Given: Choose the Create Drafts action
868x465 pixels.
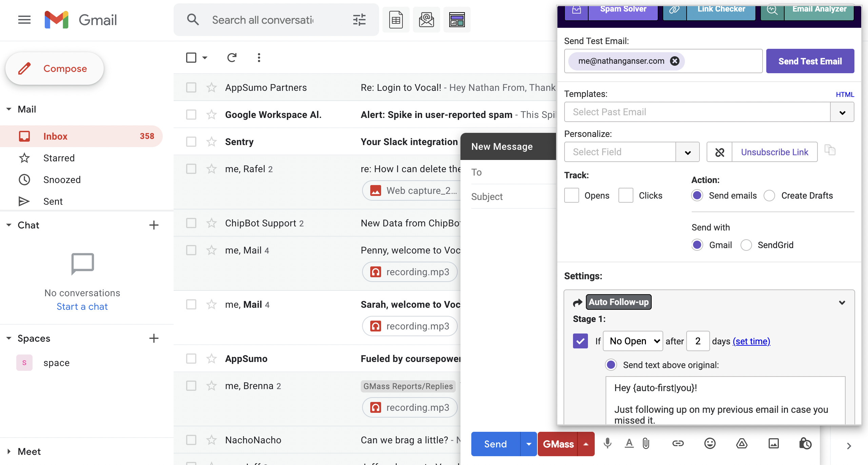Looking at the screenshot, I should [x=769, y=196].
